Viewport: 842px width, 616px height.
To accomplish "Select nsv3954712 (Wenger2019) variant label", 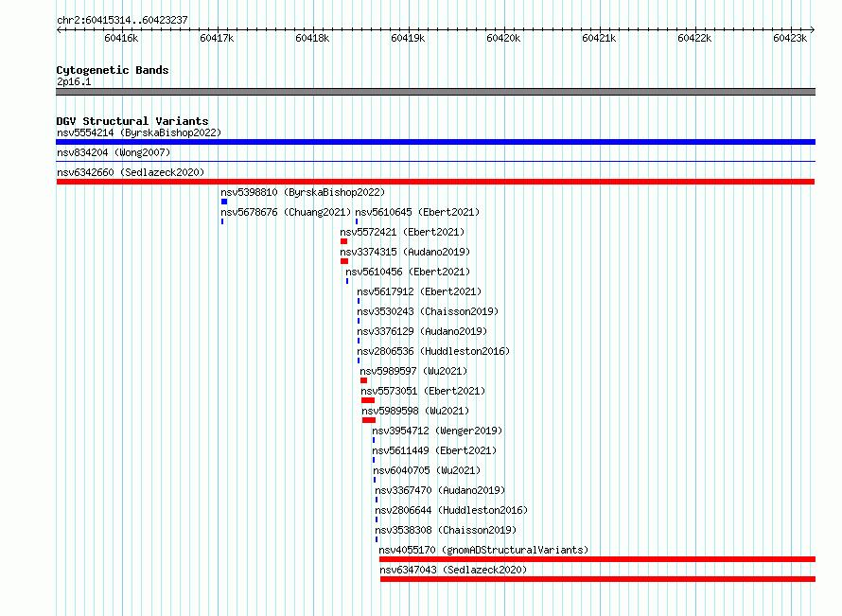I will [x=437, y=431].
